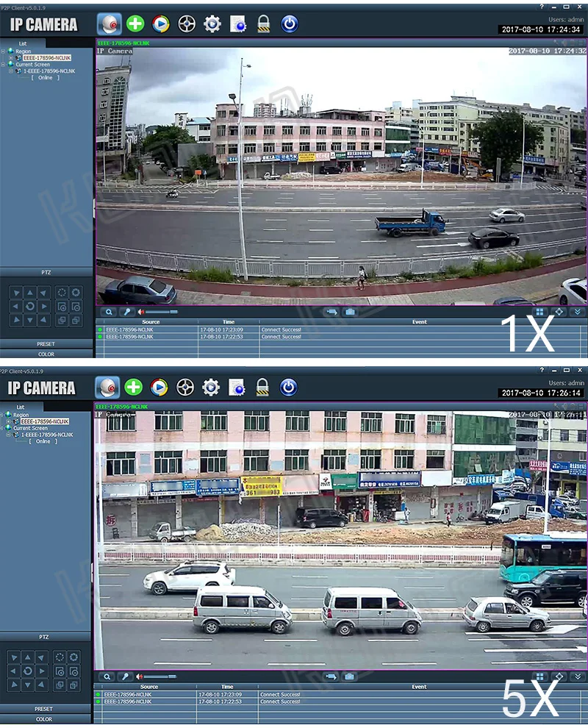Open COLOR panel in 1X window
This screenshot has height=728, width=588.
click(46, 354)
